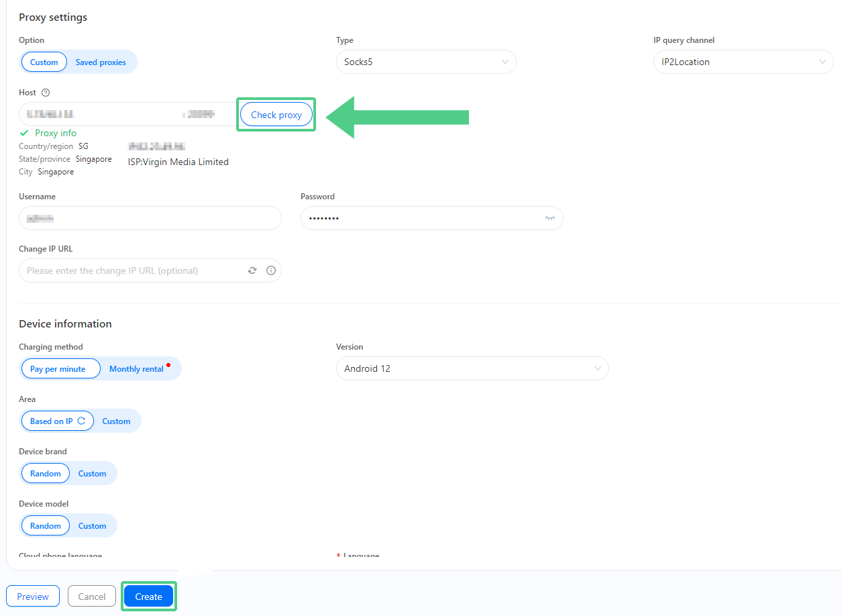Viewport: 842px width, 616px height.
Task: Open the proxy Type Socks5 dropdown
Action: click(426, 62)
